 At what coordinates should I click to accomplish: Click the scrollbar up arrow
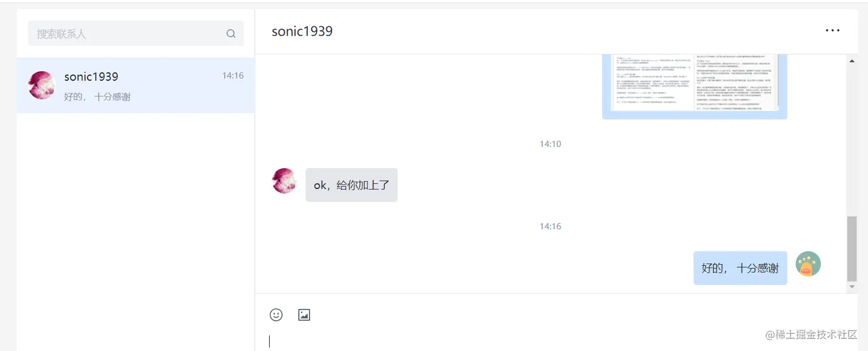(852, 60)
